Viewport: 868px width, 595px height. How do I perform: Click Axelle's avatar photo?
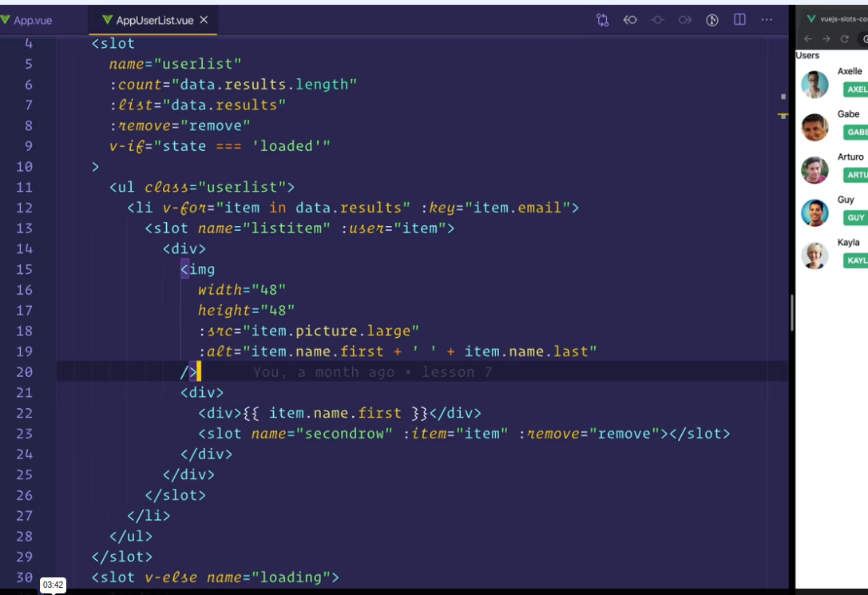pos(814,85)
